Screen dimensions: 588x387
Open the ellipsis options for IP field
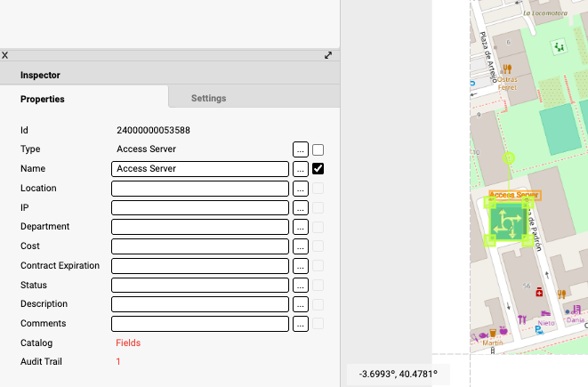(x=301, y=207)
